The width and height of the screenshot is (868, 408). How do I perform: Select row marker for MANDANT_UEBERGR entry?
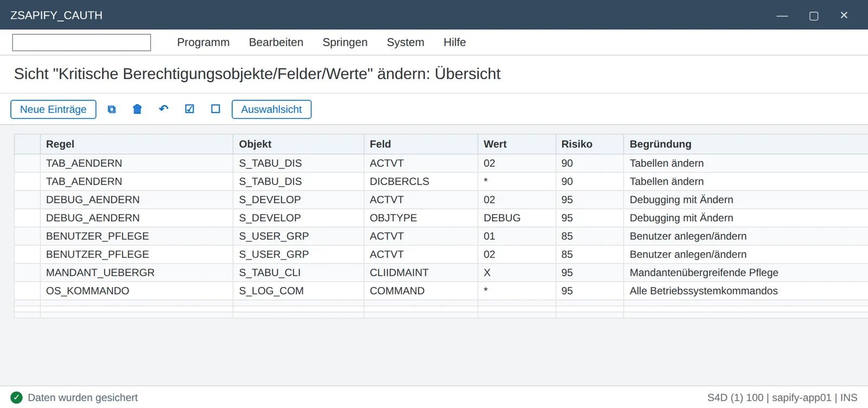(x=27, y=272)
